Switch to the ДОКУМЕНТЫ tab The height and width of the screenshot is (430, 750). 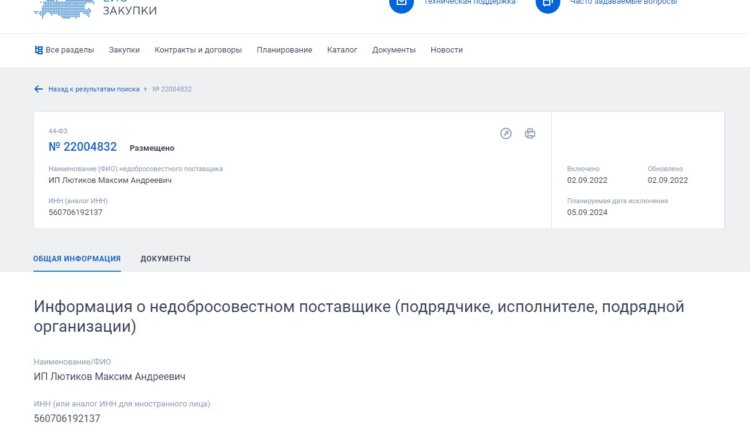pos(165,259)
